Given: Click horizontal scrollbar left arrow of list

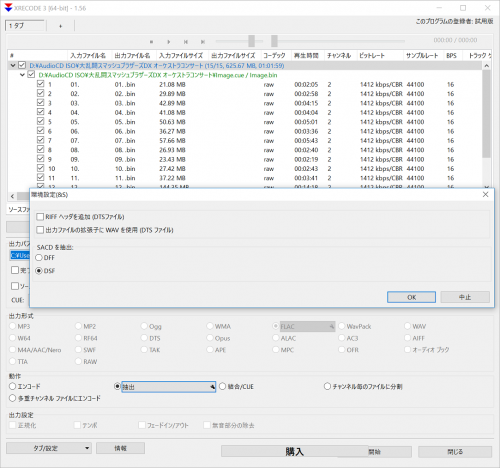Looking at the screenshot, I should [12, 196].
